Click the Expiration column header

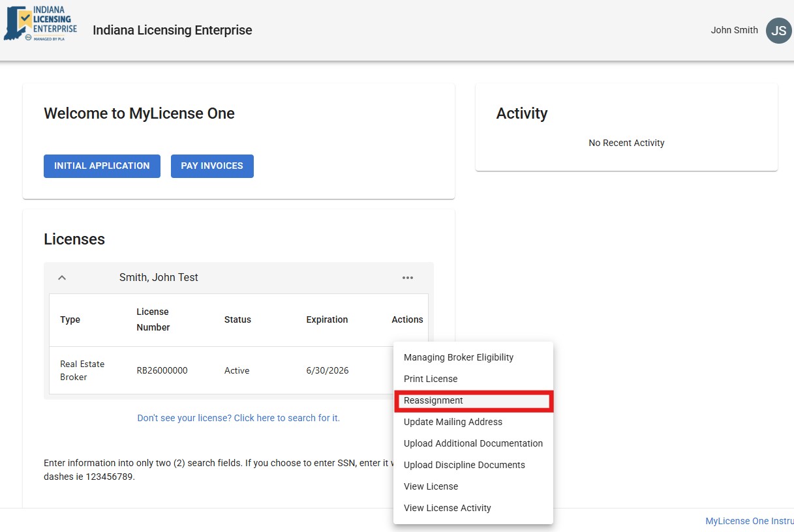(x=327, y=319)
